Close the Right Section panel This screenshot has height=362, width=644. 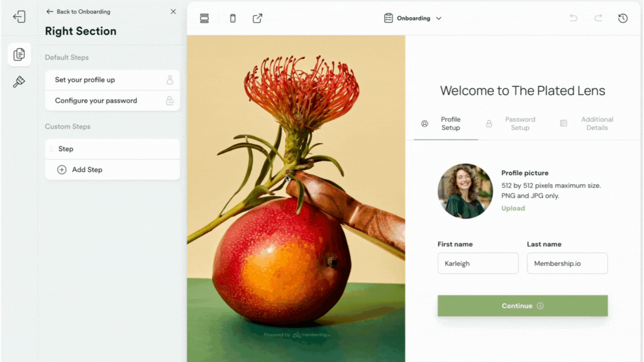pos(173,12)
